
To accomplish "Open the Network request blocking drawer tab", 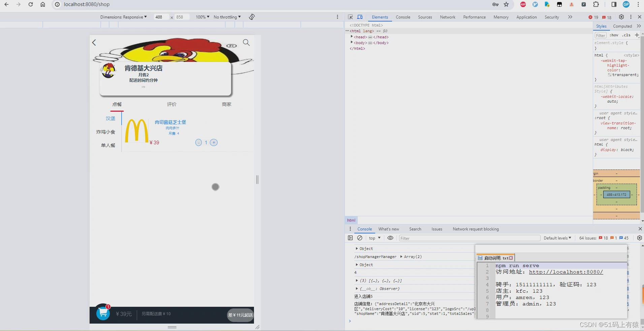I will [476, 229].
